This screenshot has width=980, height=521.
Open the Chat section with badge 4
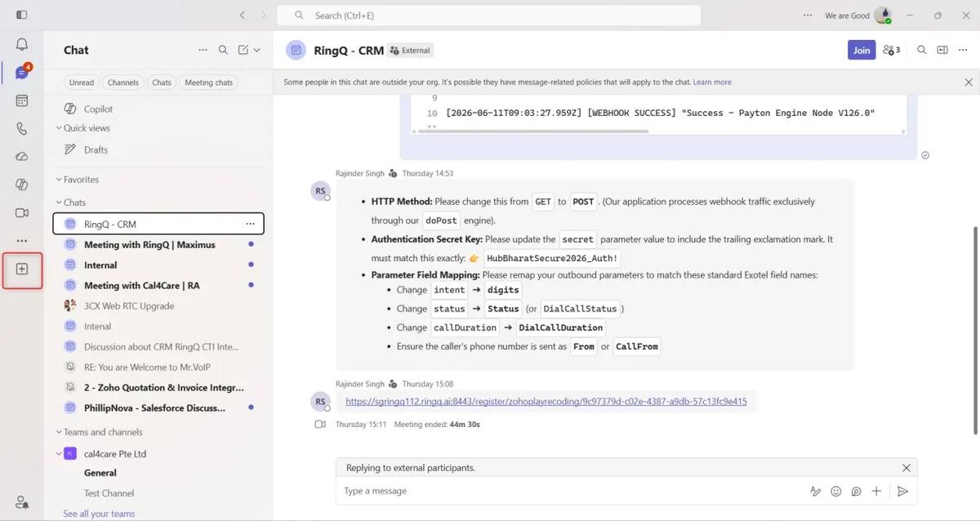(22, 72)
